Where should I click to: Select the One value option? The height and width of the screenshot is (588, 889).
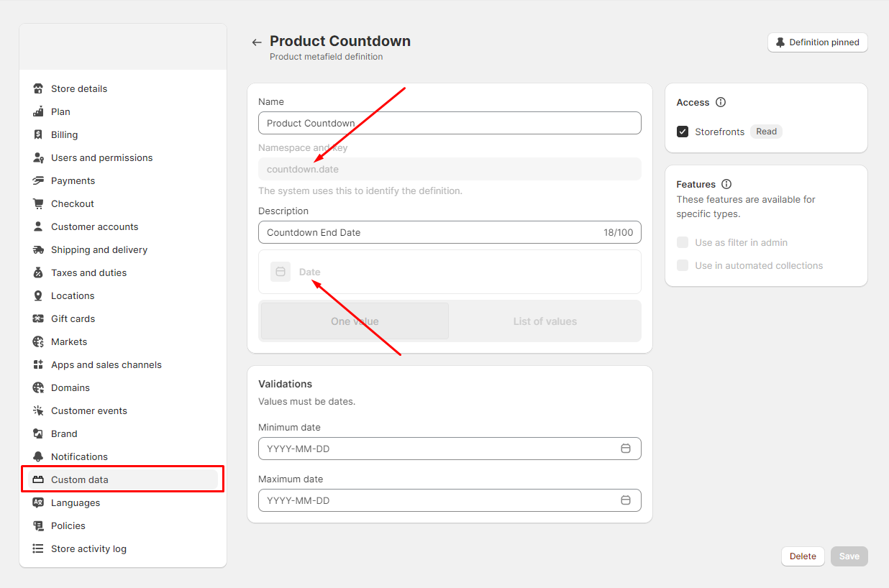tap(355, 321)
